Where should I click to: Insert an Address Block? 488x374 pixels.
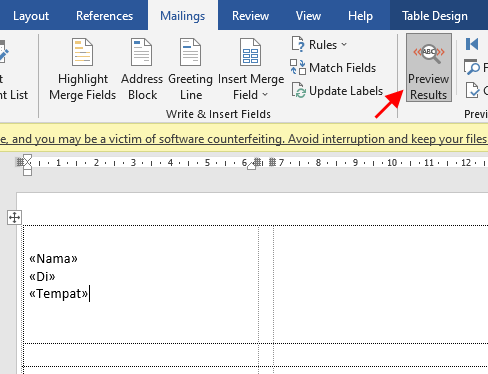tap(142, 69)
